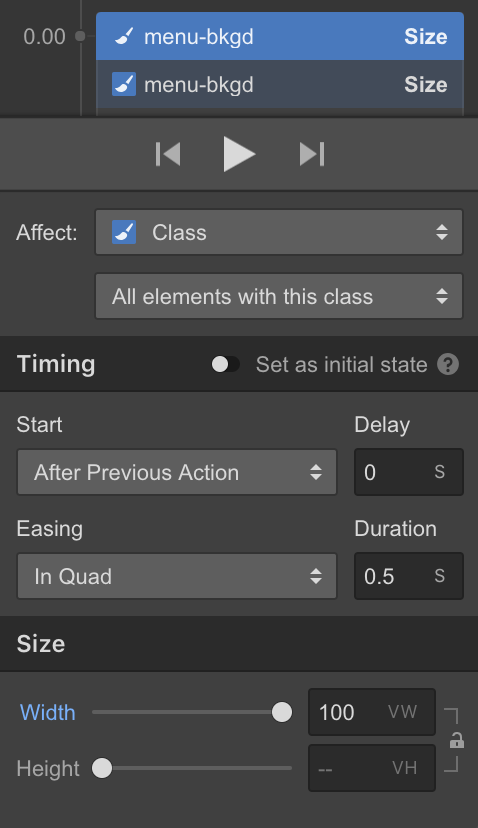The width and height of the screenshot is (478, 828).
Task: Open All elements with this class dropdown
Action: pyautogui.click(x=279, y=296)
